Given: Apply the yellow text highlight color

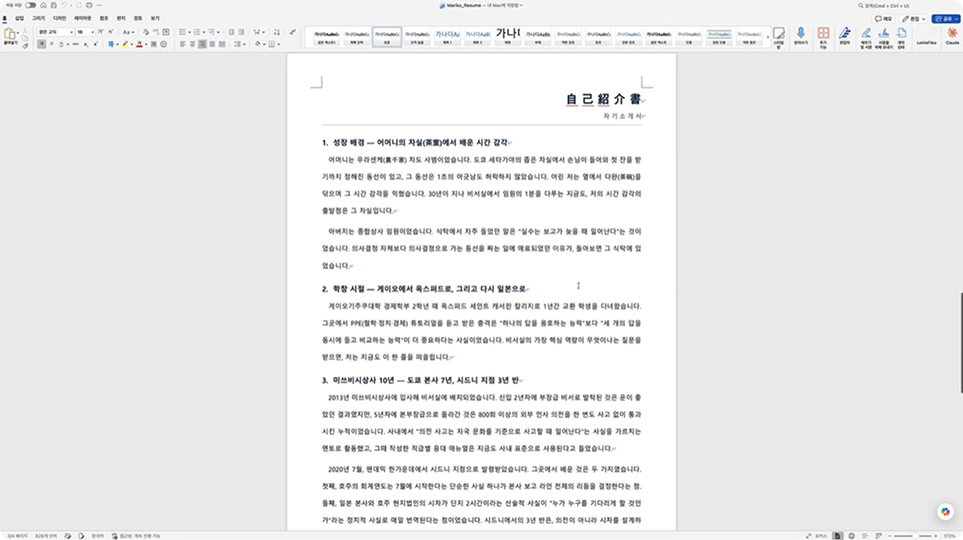Looking at the screenshot, I should click(125, 44).
